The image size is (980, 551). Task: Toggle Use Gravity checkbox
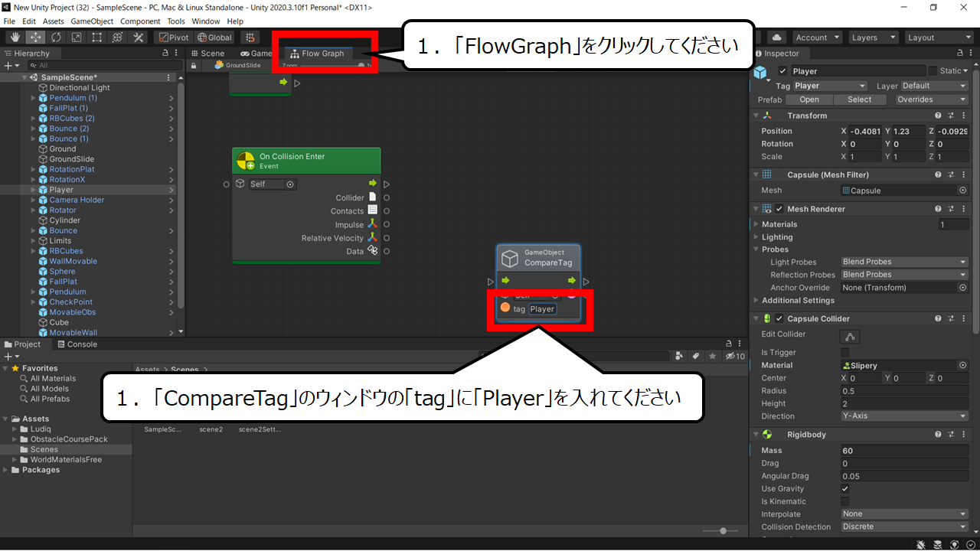tap(845, 489)
